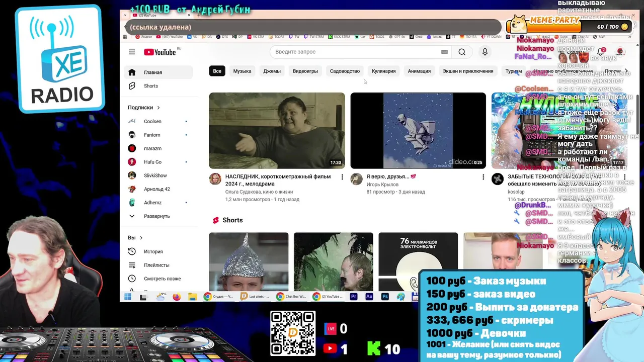Expand subscriptions list with "Развернуть"
Viewport: 644px width, 362px height.
click(x=158, y=216)
